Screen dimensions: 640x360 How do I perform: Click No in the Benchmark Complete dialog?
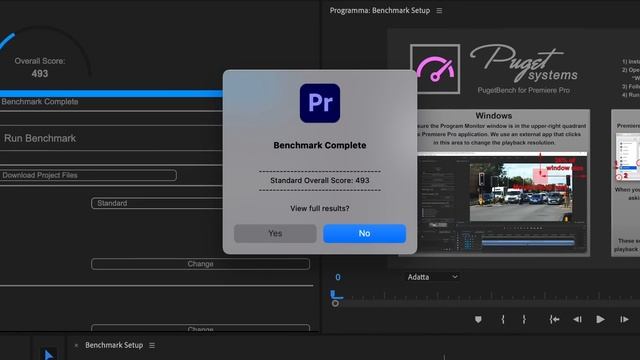[364, 233]
